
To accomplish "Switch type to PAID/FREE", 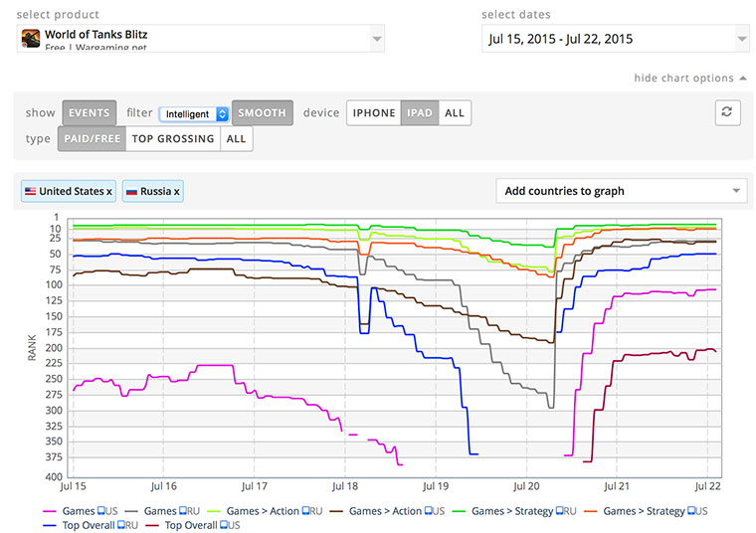I will tap(92, 139).
